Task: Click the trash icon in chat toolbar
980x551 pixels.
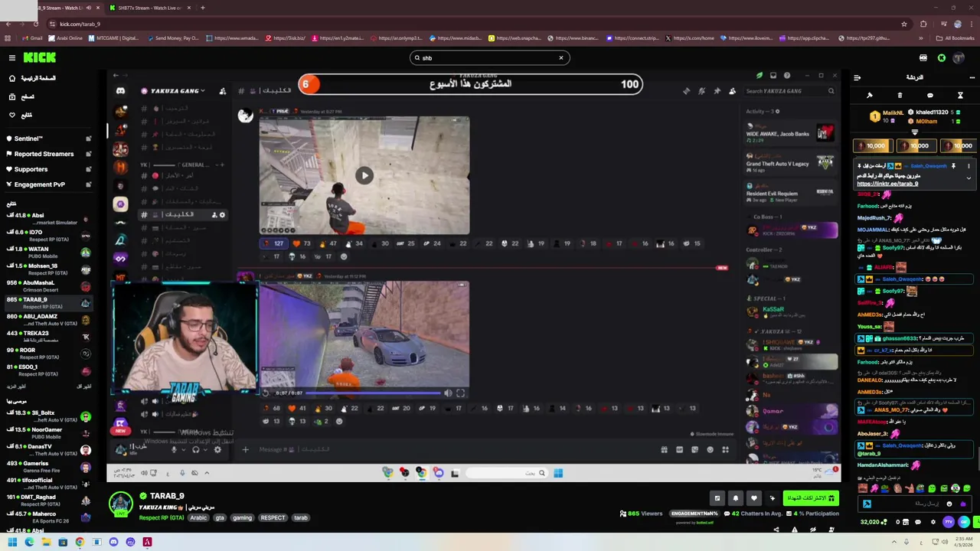Action: click(900, 96)
